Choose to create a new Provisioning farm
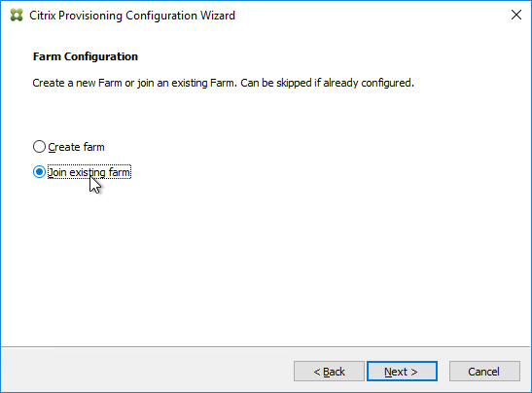The width and height of the screenshot is (532, 393). pos(39,147)
